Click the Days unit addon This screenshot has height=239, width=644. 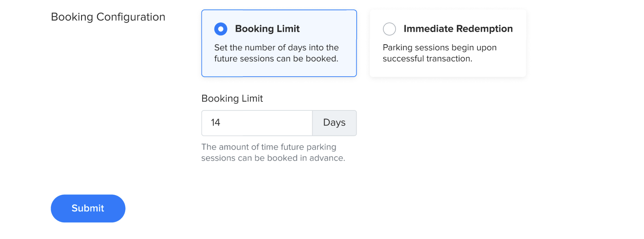coord(334,123)
